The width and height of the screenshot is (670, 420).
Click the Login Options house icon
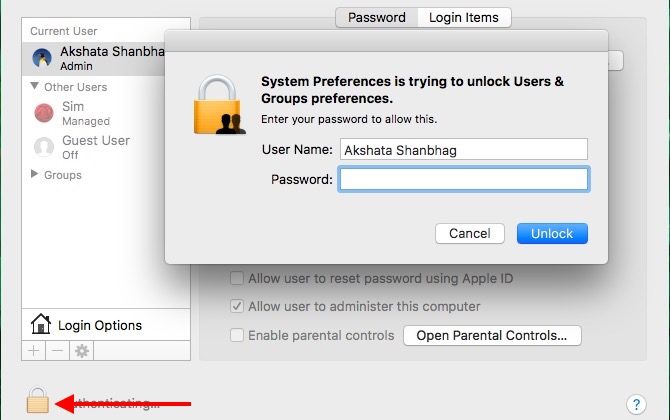pyautogui.click(x=41, y=324)
